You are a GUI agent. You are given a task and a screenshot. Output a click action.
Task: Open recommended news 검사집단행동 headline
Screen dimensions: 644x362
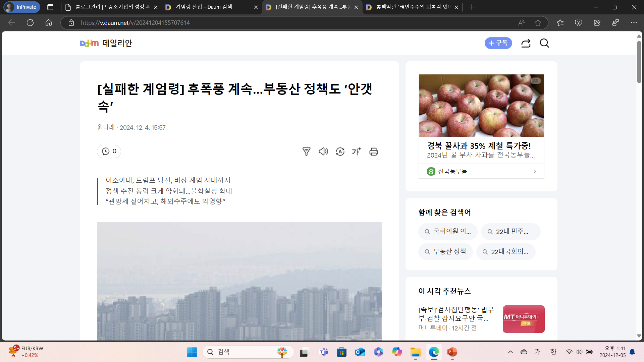click(456, 314)
